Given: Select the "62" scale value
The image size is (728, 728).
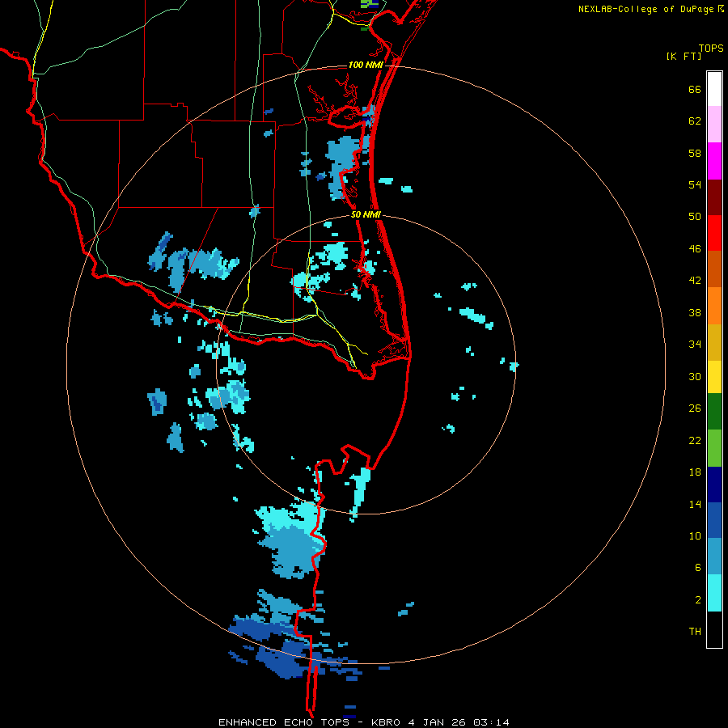Looking at the screenshot, I should click(x=695, y=121).
